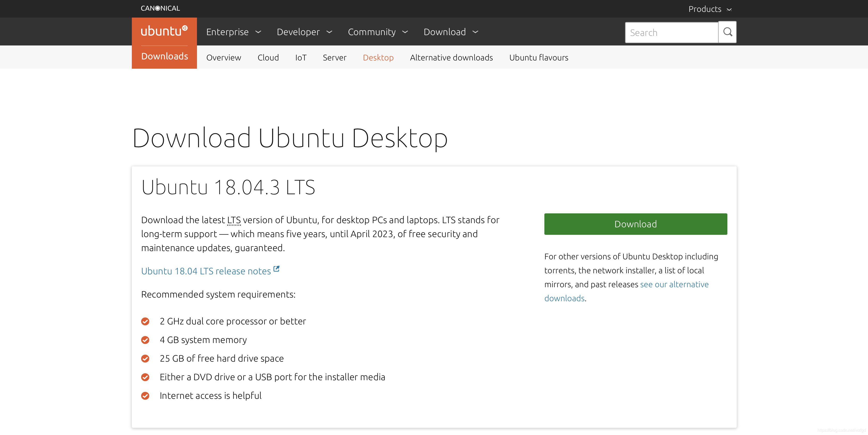
Task: Click the see our alternative downloads link
Action: [626, 291]
